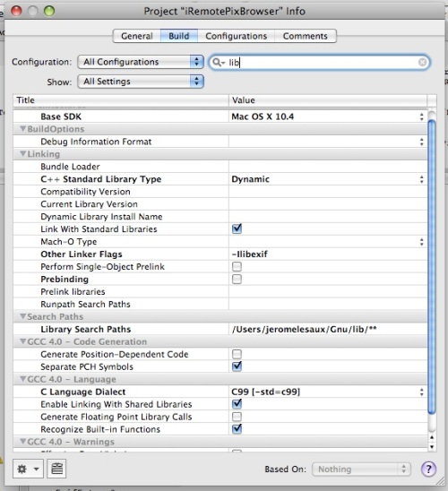
Task: Click the edit definition icon button
Action: [56, 469]
